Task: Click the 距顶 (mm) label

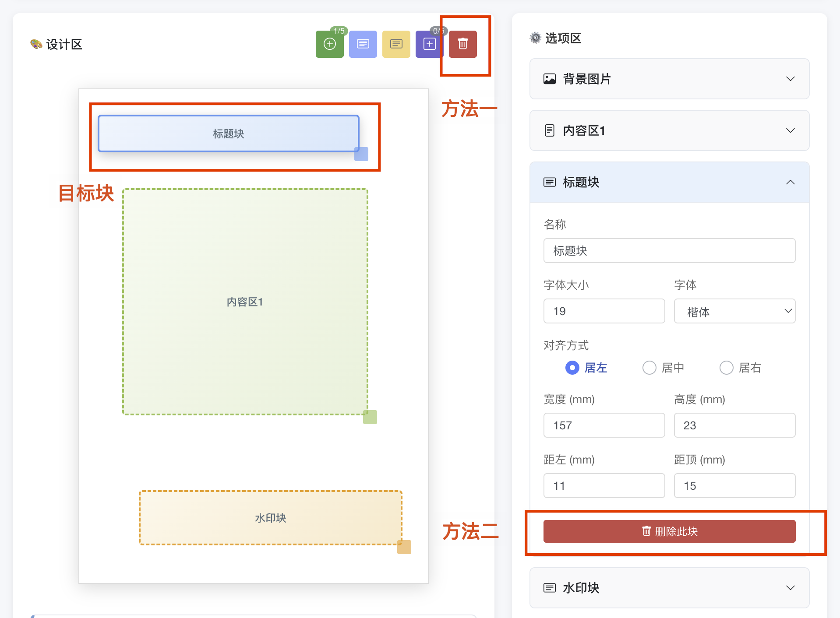Action: [699, 460]
